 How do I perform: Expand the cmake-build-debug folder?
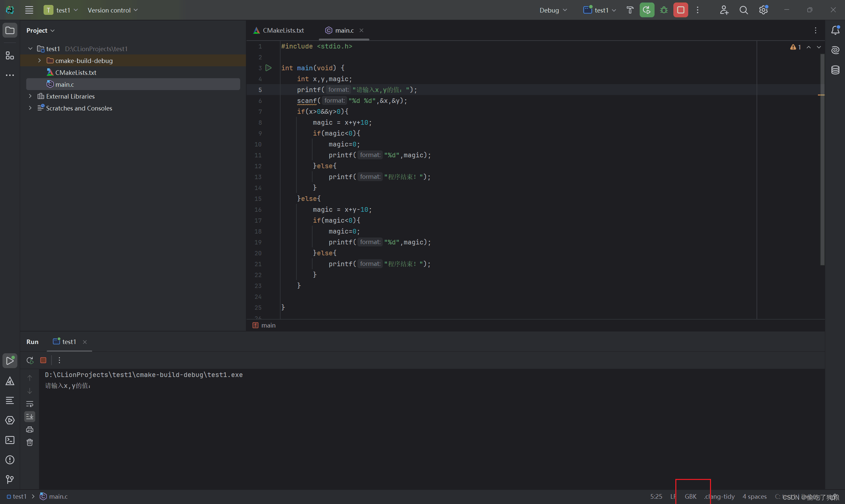(x=39, y=60)
